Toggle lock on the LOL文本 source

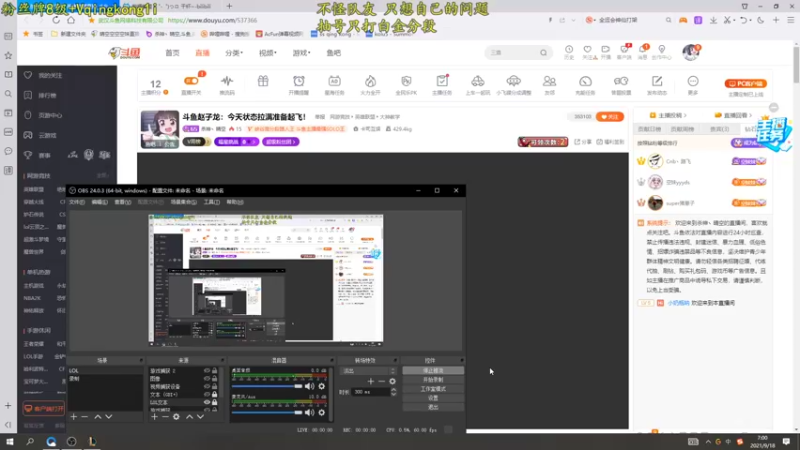click(214, 402)
